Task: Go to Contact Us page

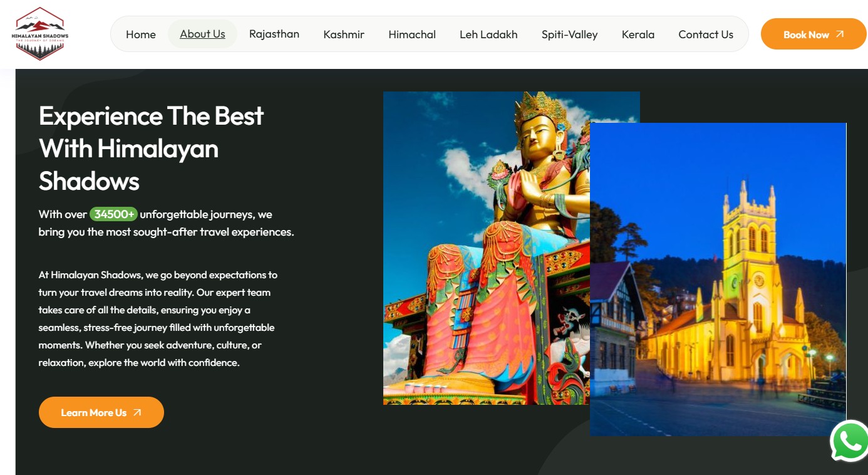Action: point(706,34)
